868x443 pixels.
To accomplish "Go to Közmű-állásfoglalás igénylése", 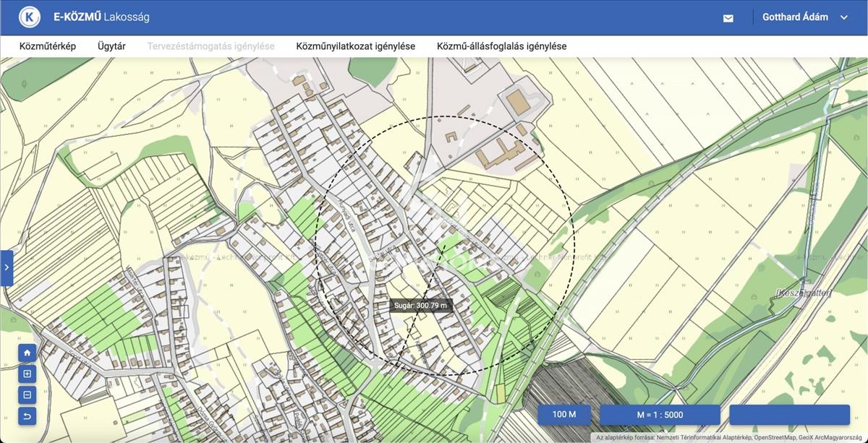I will pyautogui.click(x=501, y=46).
